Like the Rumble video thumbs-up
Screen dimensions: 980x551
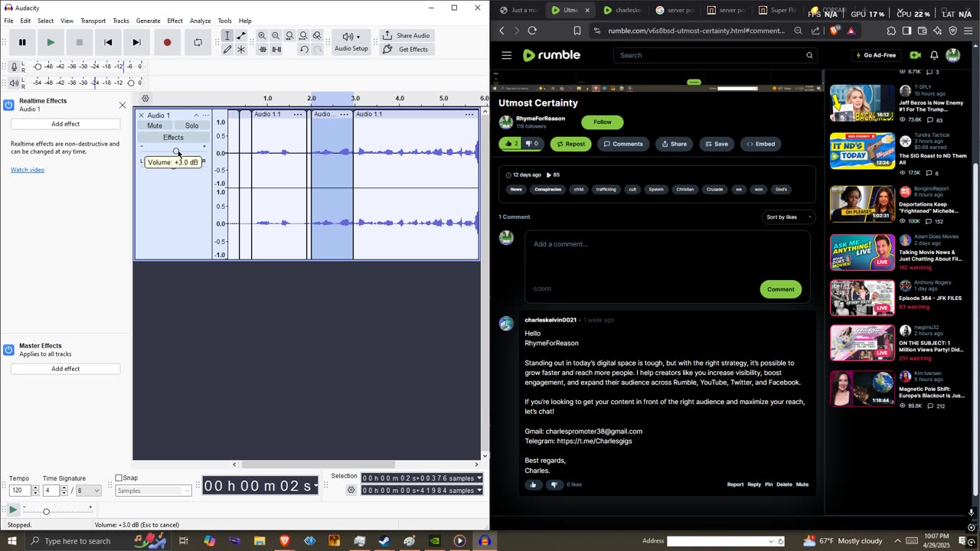click(x=510, y=144)
